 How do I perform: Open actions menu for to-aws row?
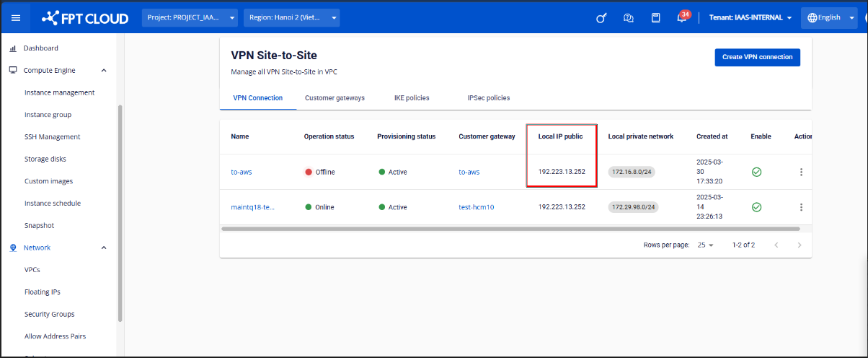click(801, 172)
